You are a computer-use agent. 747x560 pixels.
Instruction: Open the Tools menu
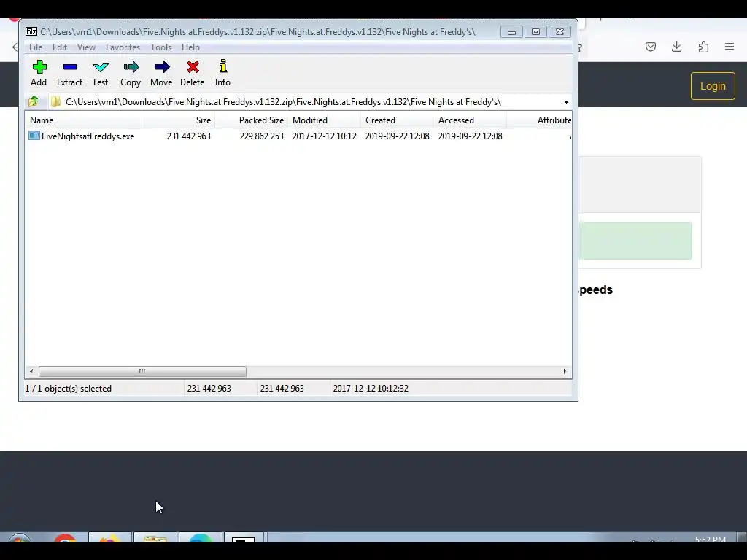[x=161, y=47]
